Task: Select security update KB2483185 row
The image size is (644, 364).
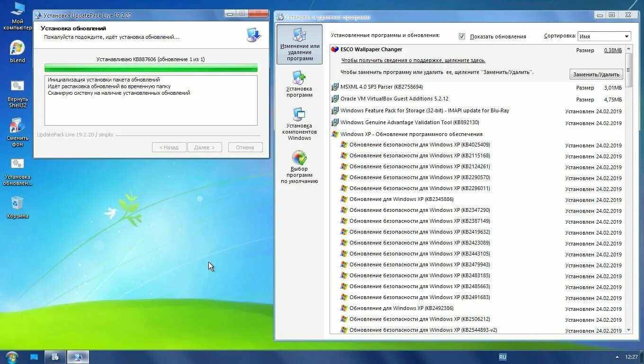Action: pos(477,275)
